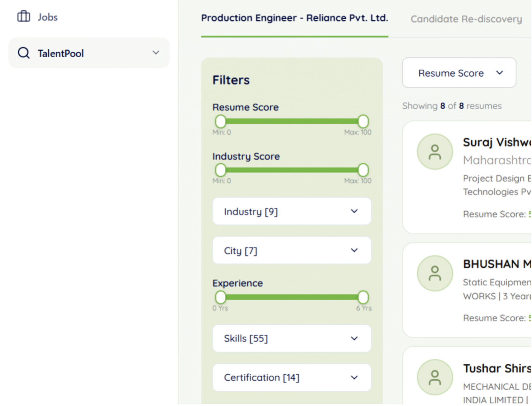
Task: Select the TalentPool sidebar menu item
Action: pos(60,53)
